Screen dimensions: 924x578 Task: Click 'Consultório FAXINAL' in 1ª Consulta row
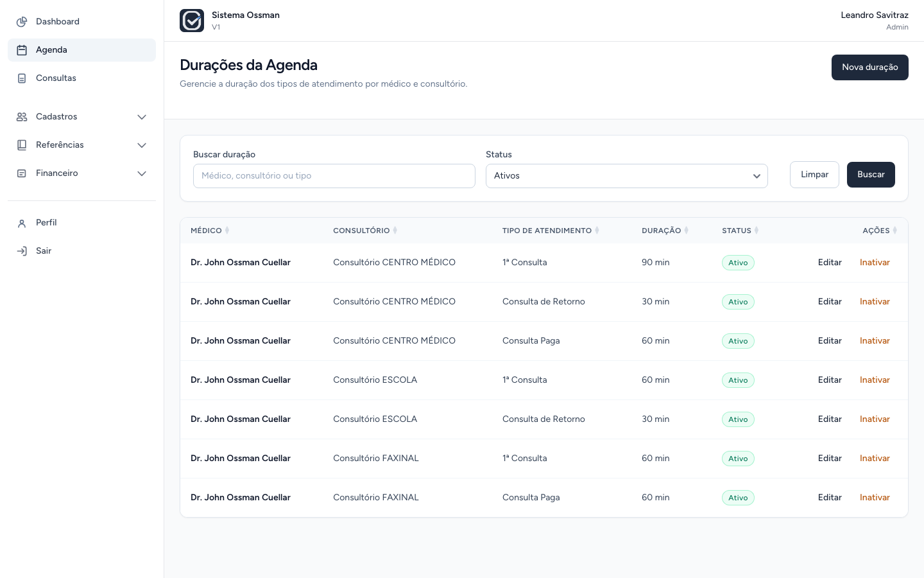click(376, 459)
